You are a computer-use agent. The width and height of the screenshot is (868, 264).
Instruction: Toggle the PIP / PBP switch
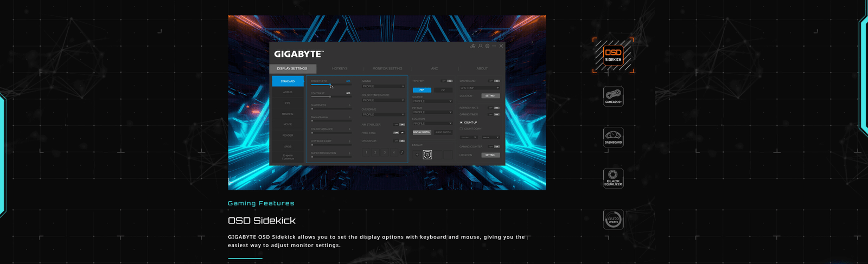[x=447, y=81]
